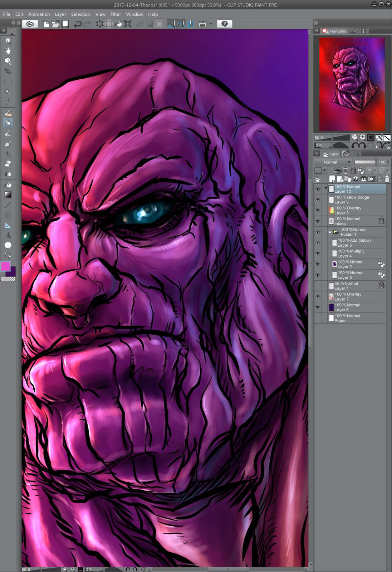Select the Gradient tool

tap(8, 195)
